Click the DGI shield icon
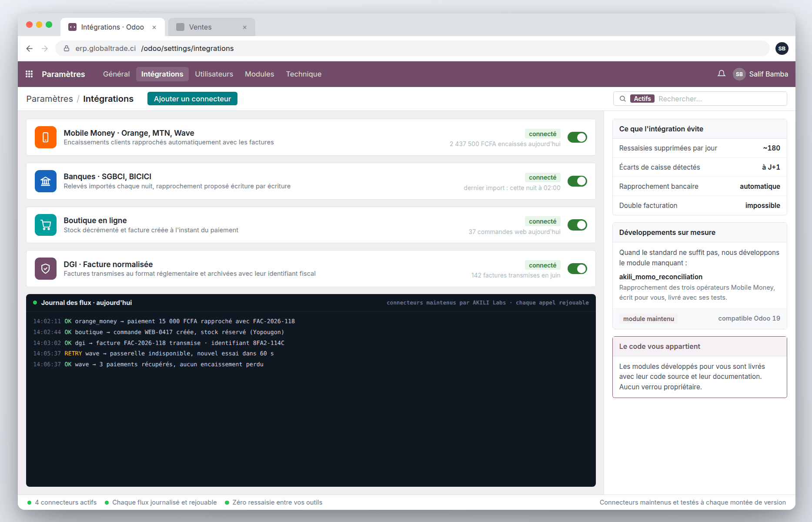 point(46,268)
